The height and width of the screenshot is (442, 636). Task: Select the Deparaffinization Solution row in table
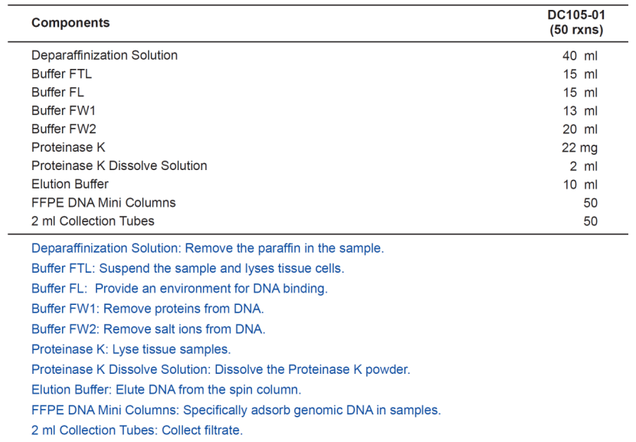pyautogui.click(x=104, y=55)
